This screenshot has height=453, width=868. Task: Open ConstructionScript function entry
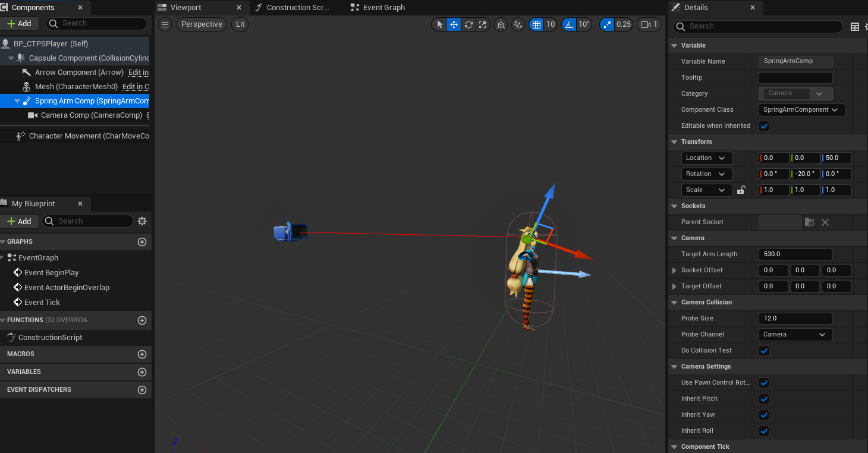click(50, 337)
